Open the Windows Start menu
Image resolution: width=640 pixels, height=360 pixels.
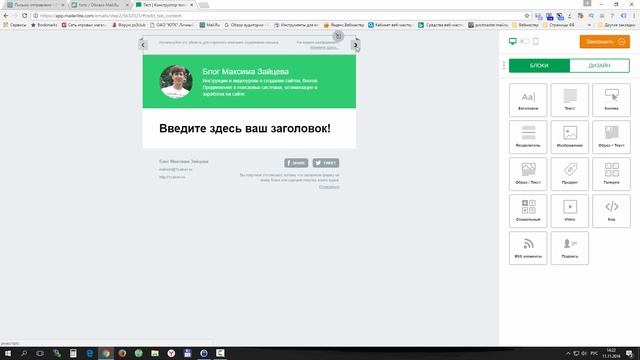coord(8,353)
